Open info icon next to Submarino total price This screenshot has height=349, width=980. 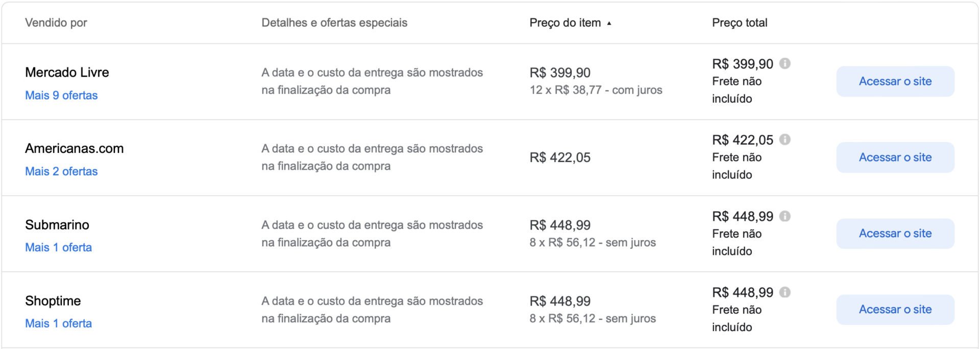coord(785,216)
